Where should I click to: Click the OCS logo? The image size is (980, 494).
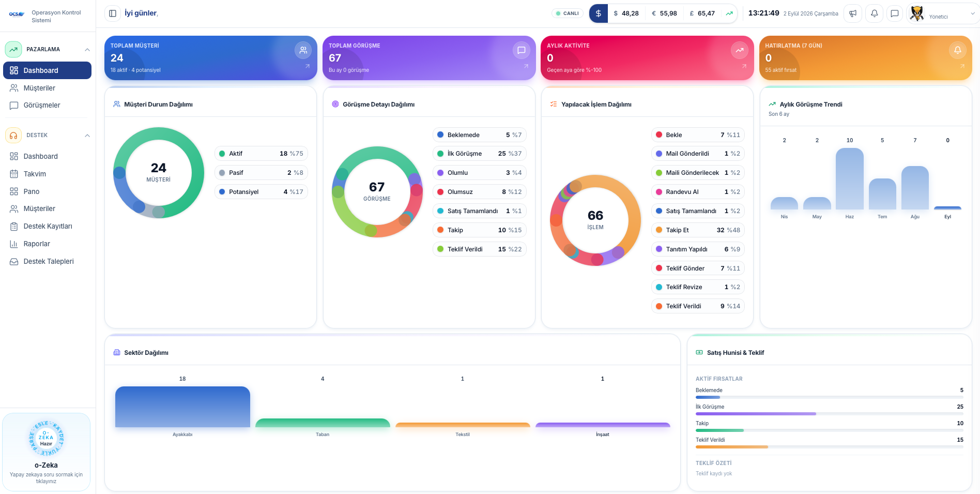tap(17, 14)
